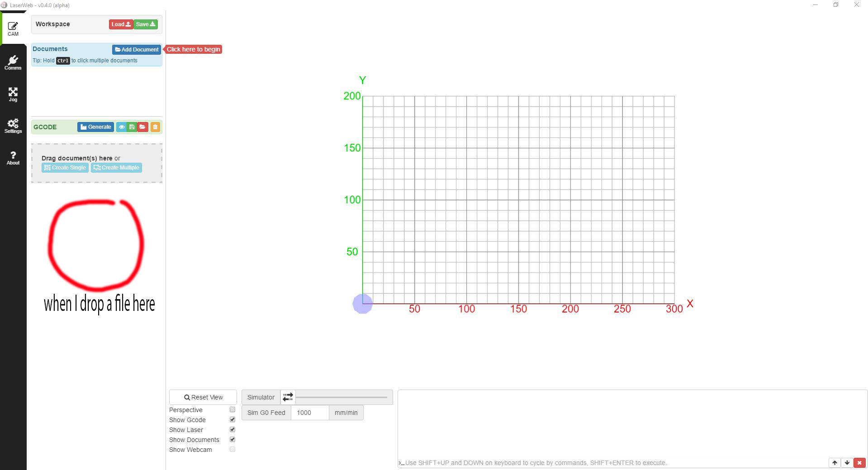Click the red load GCODE folder icon
The height and width of the screenshot is (470, 868).
[x=142, y=127]
